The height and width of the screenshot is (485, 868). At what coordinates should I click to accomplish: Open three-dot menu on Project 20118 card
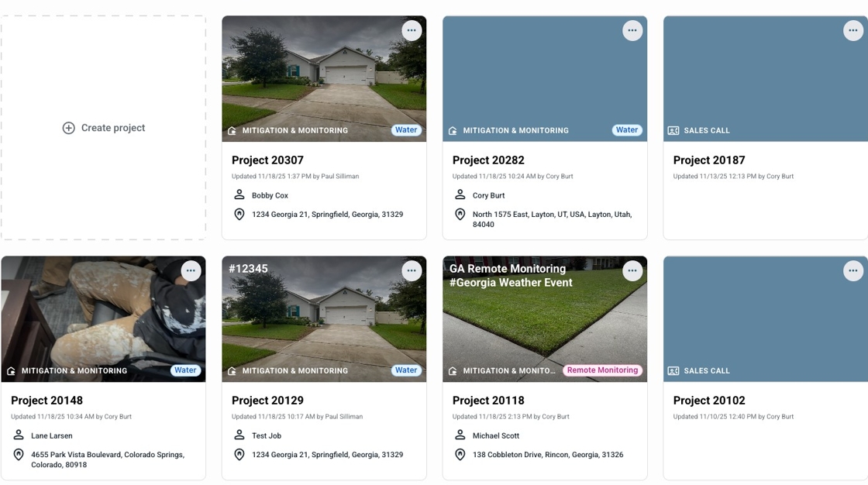pyautogui.click(x=632, y=270)
